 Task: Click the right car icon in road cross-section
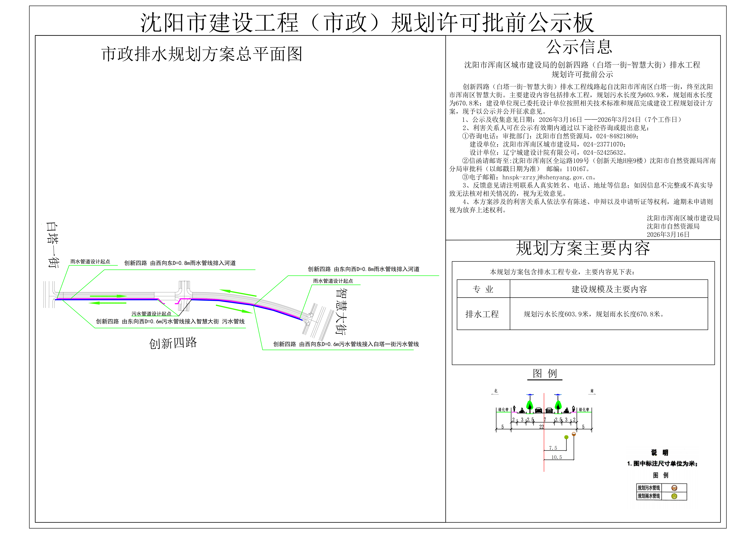coord(549,411)
